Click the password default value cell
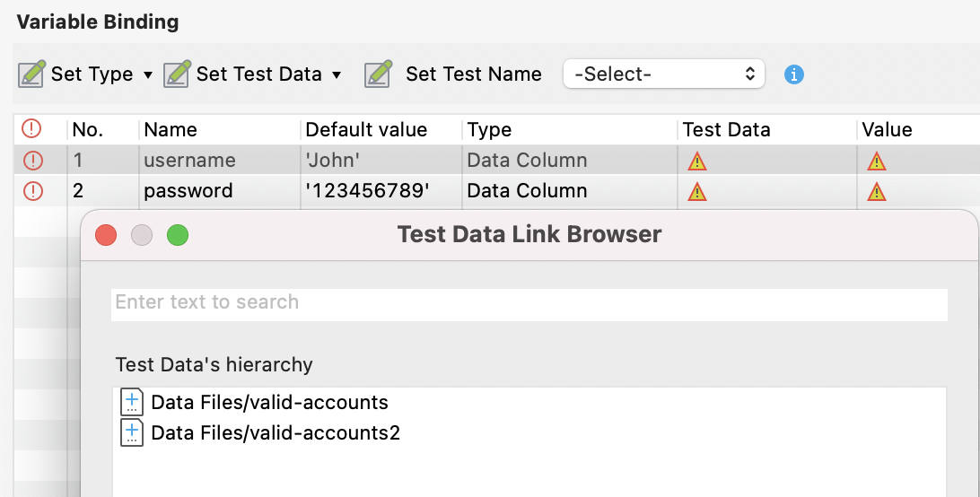This screenshot has width=980, height=497. pyautogui.click(x=366, y=191)
